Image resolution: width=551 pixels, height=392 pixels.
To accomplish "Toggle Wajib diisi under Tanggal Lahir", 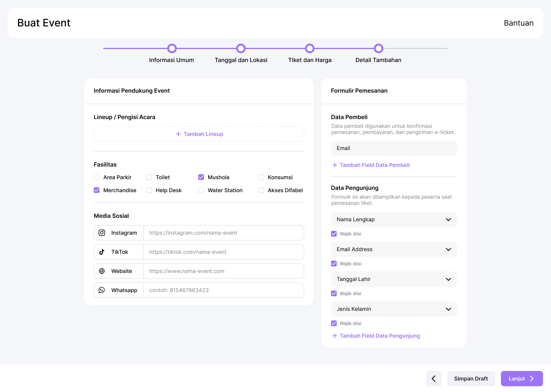I will 334,294.
